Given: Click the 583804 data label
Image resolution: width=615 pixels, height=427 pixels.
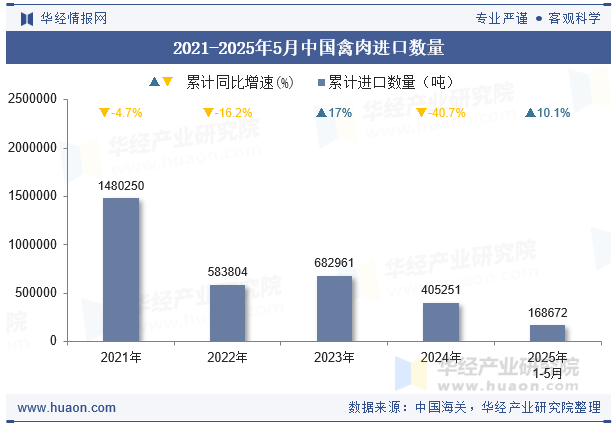Looking at the screenshot, I should [x=227, y=272].
